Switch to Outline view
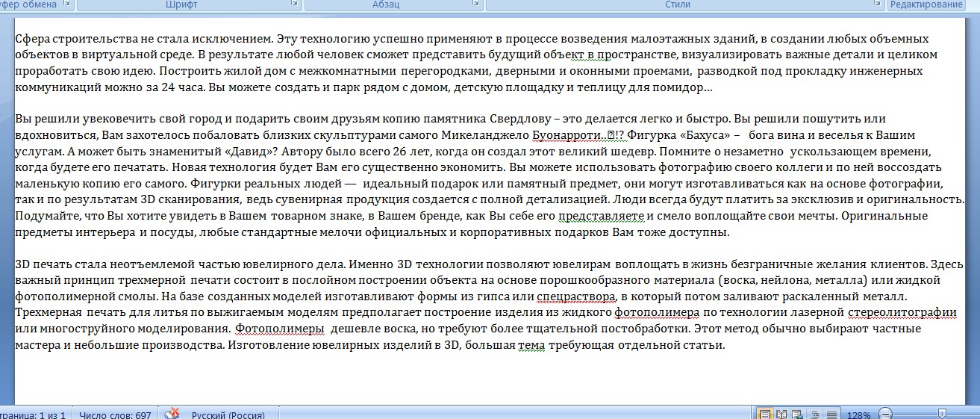Image resolution: width=980 pixels, height=419 pixels. (x=814, y=415)
